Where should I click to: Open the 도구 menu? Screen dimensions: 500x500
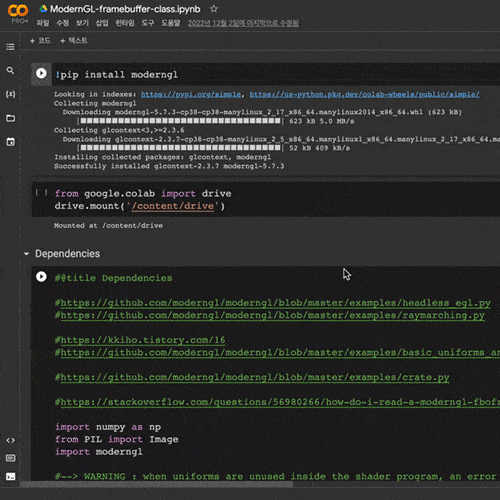[148, 23]
